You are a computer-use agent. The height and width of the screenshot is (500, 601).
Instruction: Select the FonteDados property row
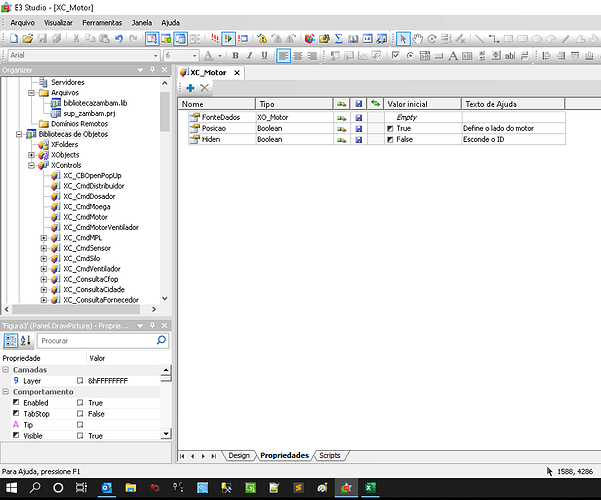click(377, 117)
